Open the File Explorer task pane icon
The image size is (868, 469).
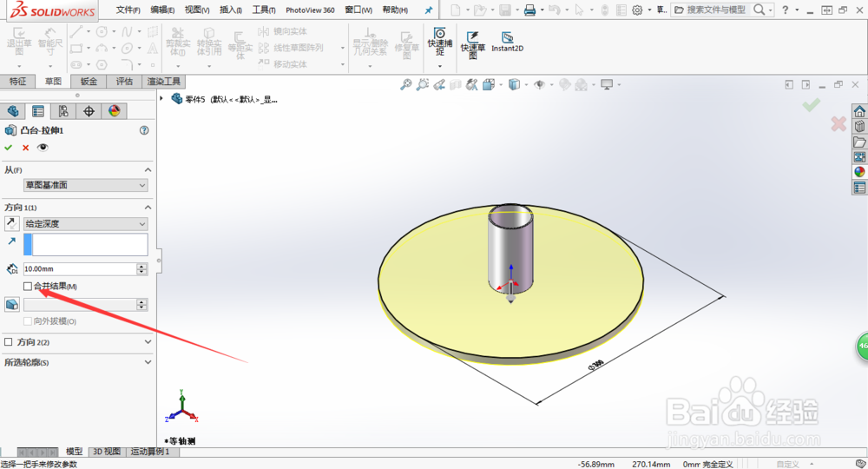(x=859, y=142)
